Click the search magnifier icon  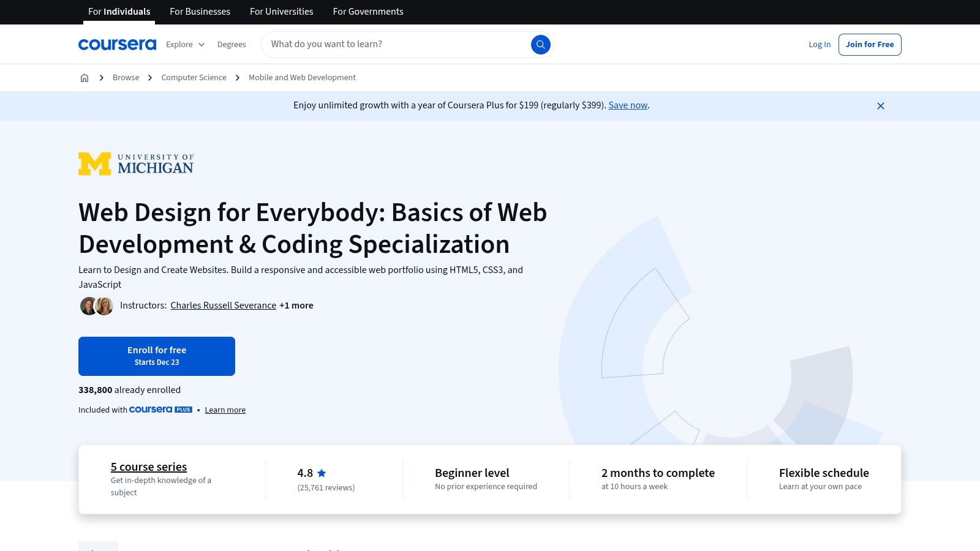click(x=540, y=44)
